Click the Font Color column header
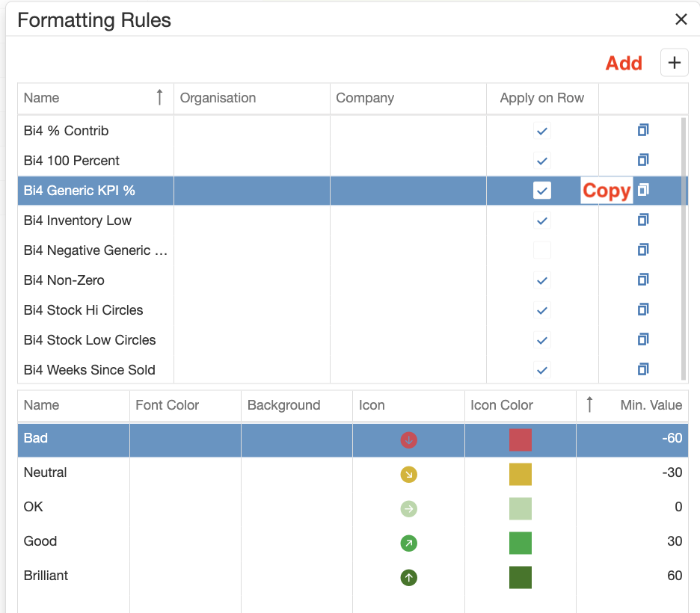Screen dimensions: 700x613 point(185,405)
